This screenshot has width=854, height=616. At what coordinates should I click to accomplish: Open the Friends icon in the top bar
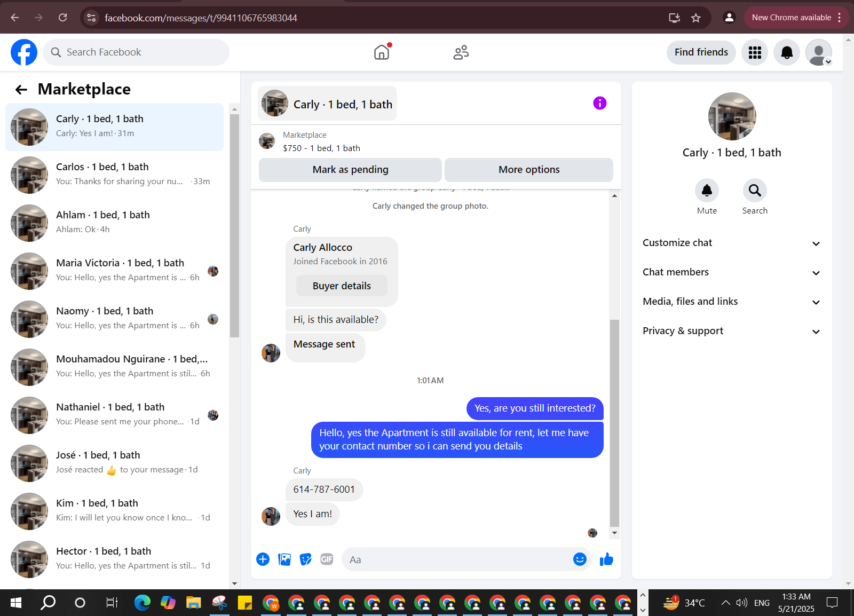(461, 52)
